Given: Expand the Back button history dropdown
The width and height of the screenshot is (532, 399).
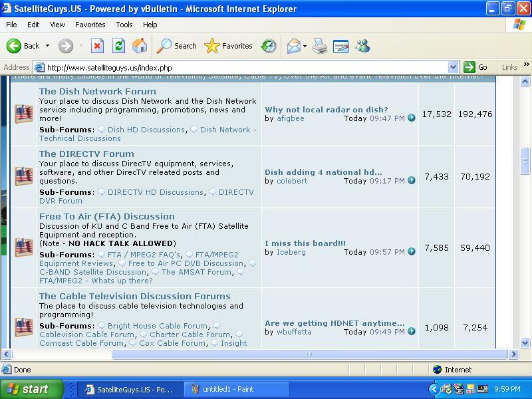Looking at the screenshot, I should click(x=47, y=45).
